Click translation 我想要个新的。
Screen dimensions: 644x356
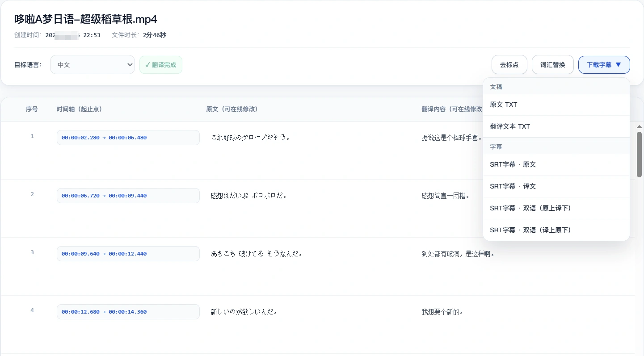tap(442, 312)
